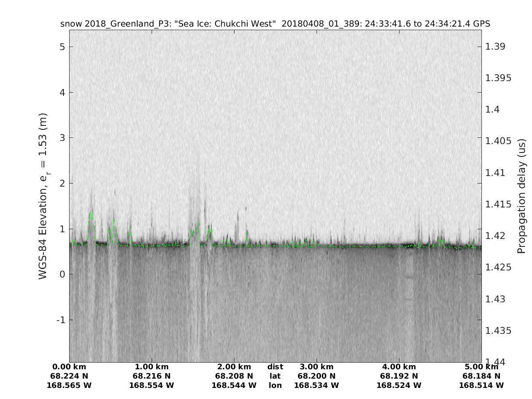Select the 1.39 propagation delay tick label
The width and height of the screenshot is (532, 399).
coord(496,47)
